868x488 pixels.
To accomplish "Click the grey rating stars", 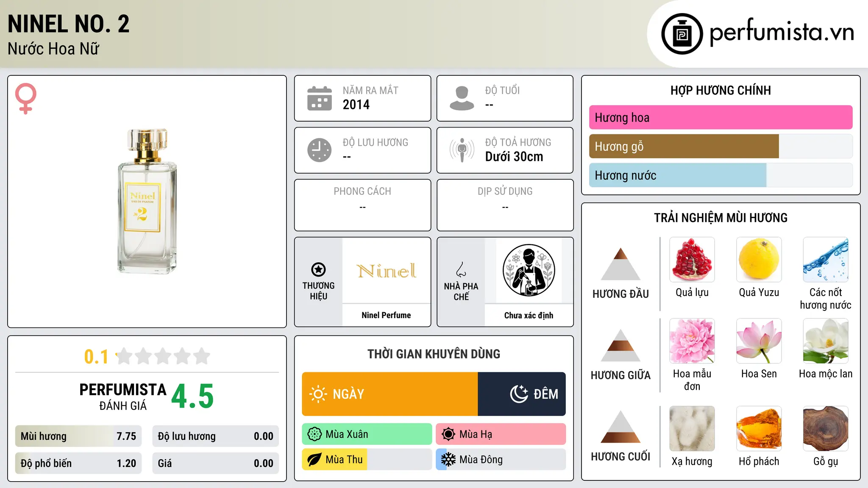I will [x=163, y=356].
